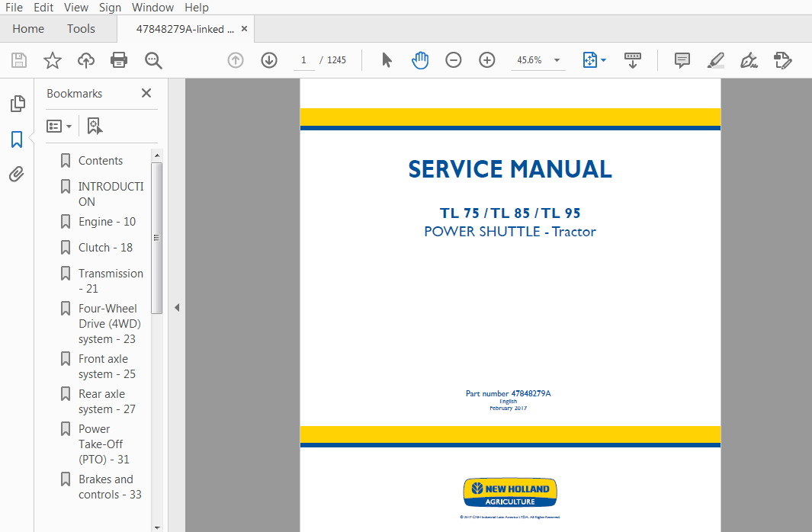This screenshot has height=532, width=812.
Task: Click the scrolling mode keyboard icon
Action: [x=632, y=60]
